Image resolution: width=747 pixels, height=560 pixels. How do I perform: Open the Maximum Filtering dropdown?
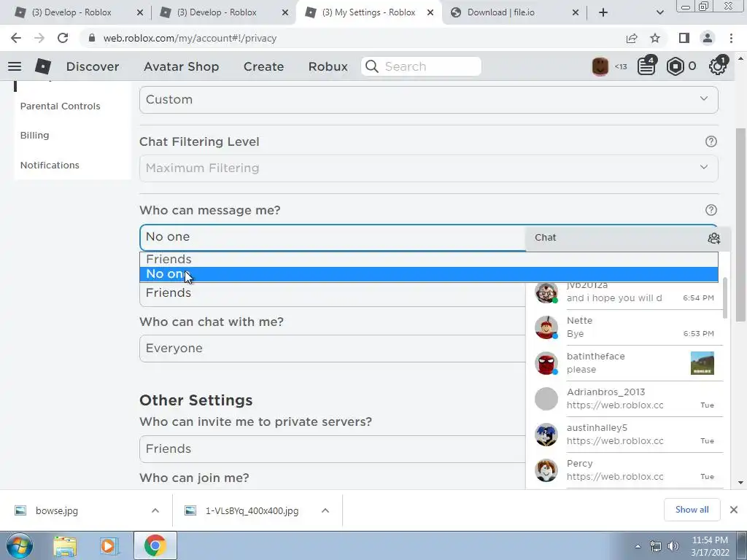[x=428, y=168]
